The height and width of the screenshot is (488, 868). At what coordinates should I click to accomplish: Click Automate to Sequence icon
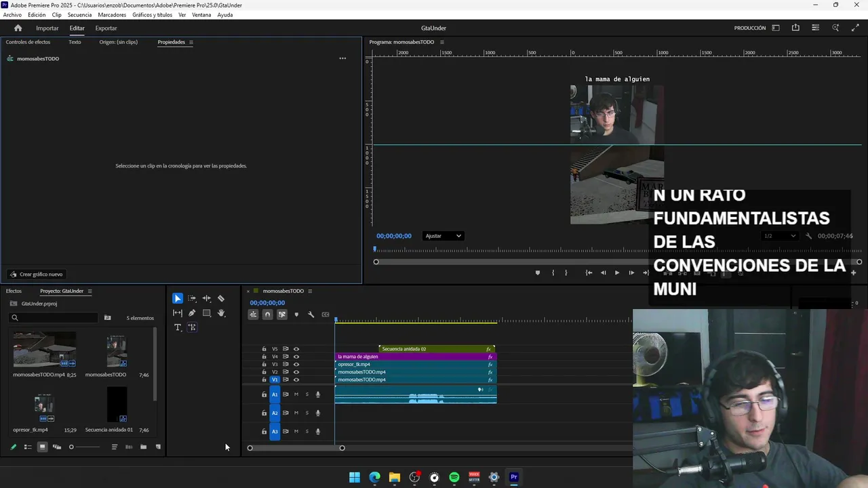click(129, 447)
